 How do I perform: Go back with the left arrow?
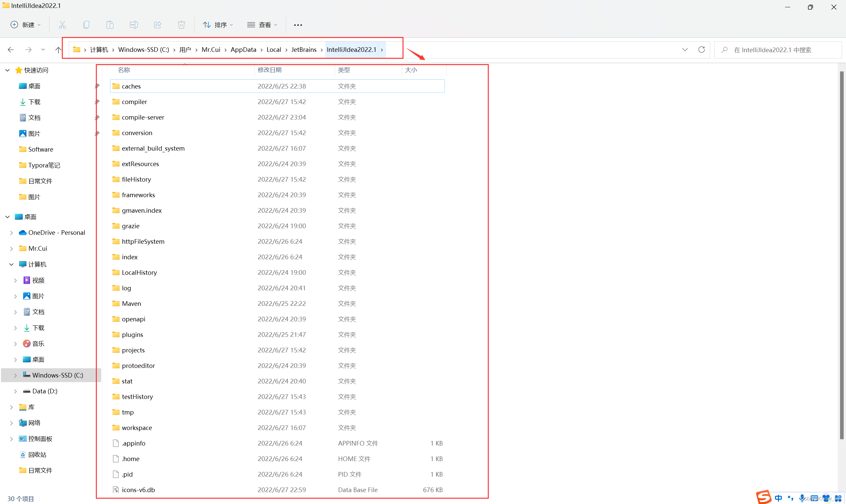(x=11, y=50)
